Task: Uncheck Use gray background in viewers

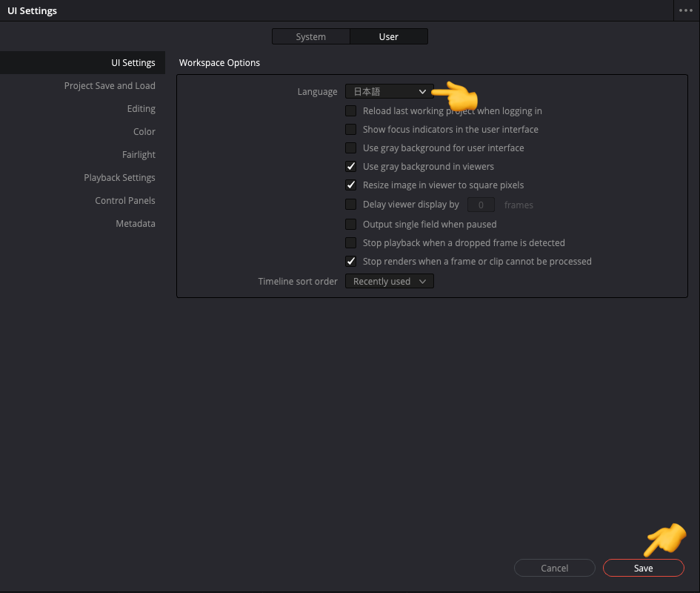Action: pos(351,167)
